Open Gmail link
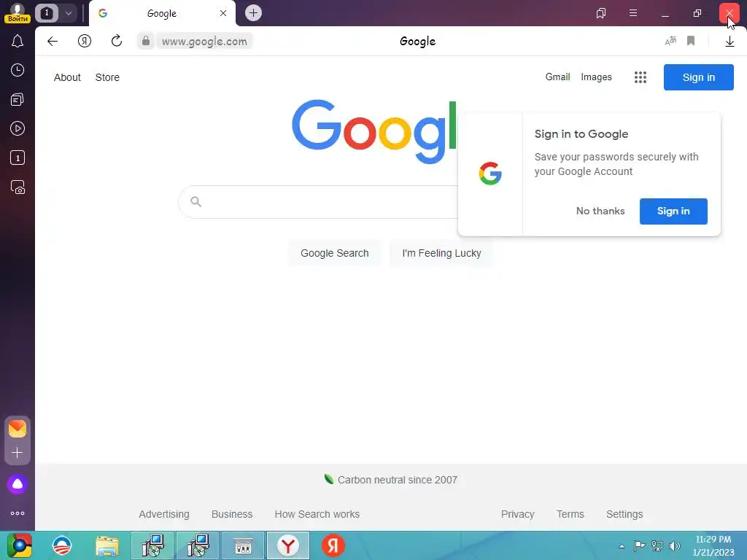Image resolution: width=747 pixels, height=560 pixels. pyautogui.click(x=557, y=77)
